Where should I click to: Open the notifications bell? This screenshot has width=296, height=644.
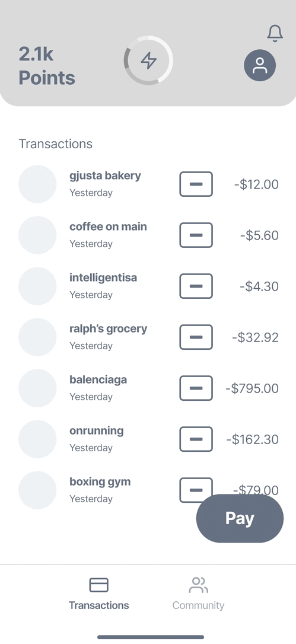275,33
